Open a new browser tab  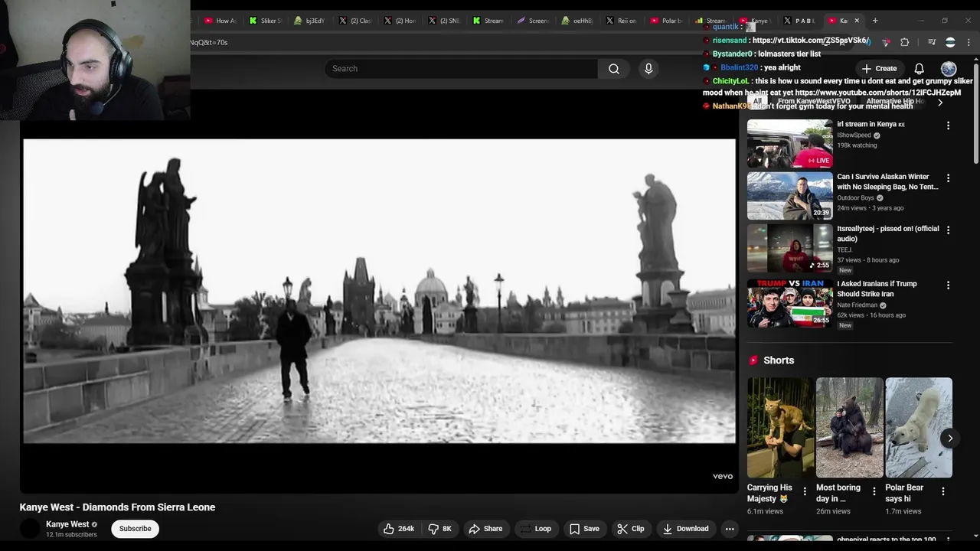tap(875, 21)
